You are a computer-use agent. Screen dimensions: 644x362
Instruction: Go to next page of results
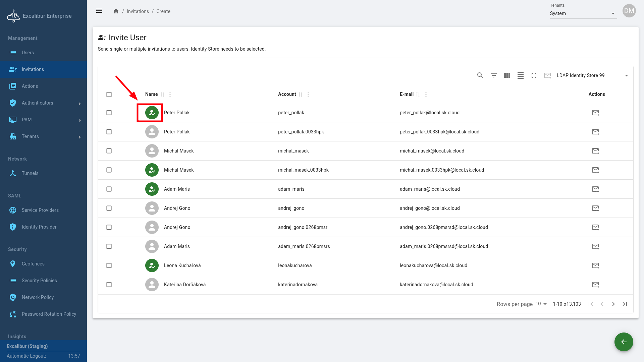click(613, 304)
